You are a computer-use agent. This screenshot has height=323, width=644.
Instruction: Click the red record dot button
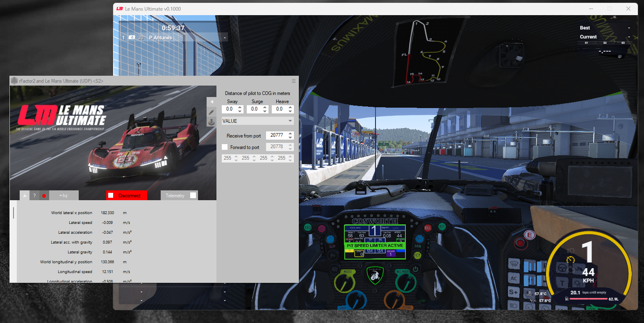pyautogui.click(x=44, y=196)
